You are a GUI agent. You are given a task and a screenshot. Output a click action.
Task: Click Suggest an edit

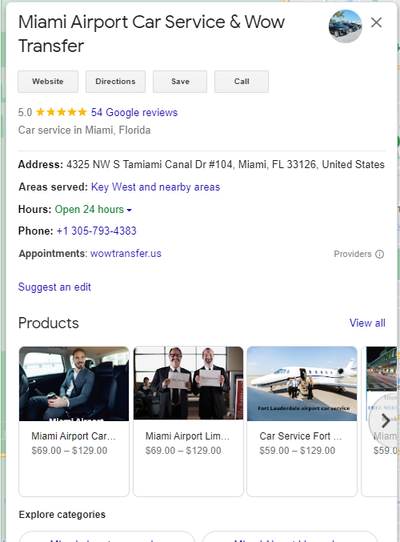[x=54, y=287]
